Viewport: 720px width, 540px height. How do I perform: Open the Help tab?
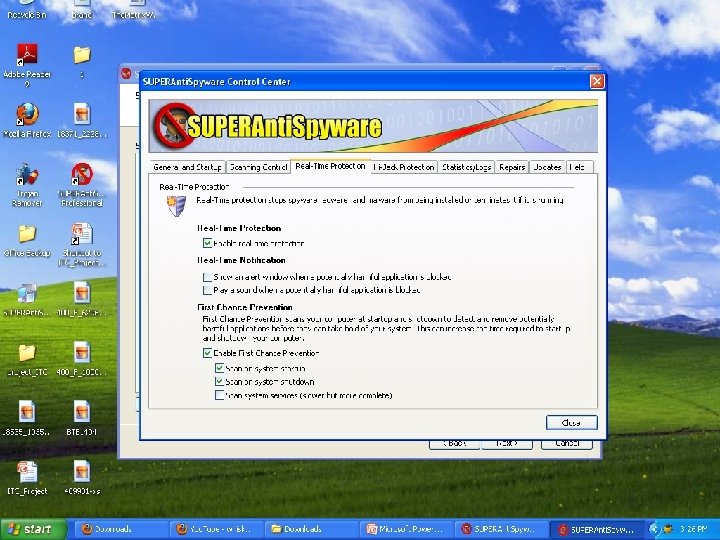pos(579,167)
